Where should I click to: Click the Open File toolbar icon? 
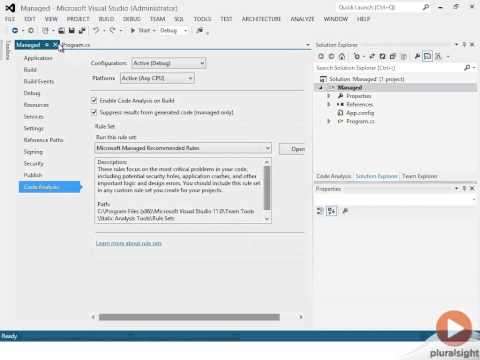(x=61, y=30)
